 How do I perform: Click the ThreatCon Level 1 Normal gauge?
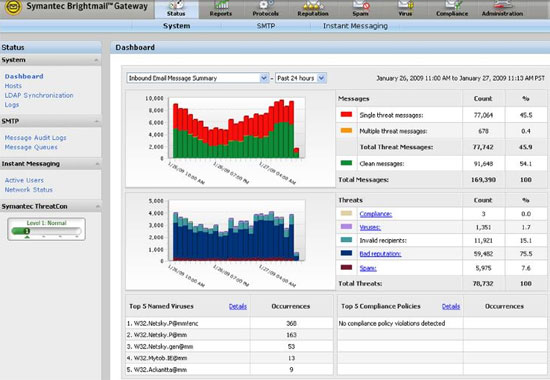(46, 229)
